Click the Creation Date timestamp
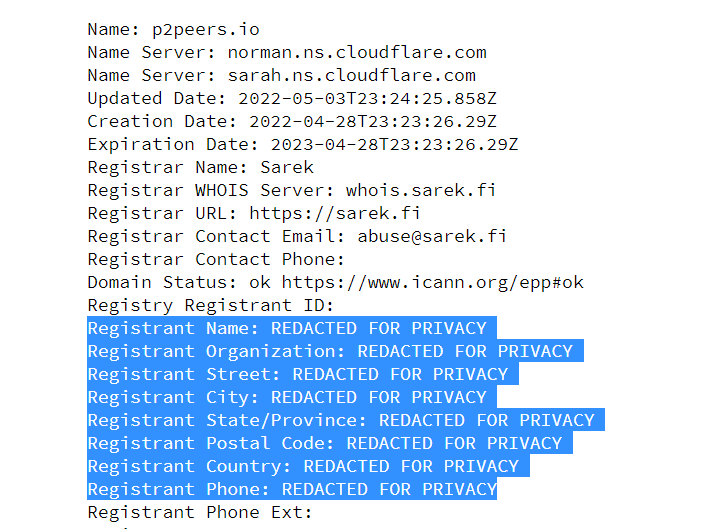Viewport: 714px width, 529px height. click(373, 121)
